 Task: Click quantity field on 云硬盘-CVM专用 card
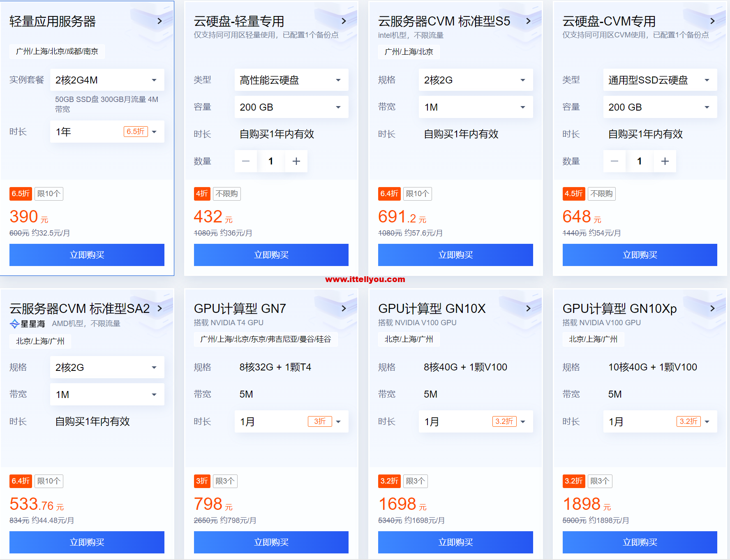pos(640,161)
